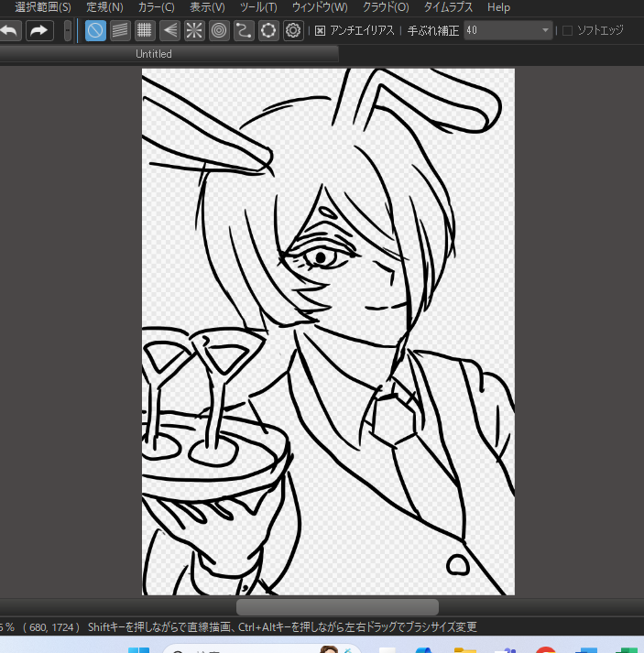Enable the parallel lines snap guide
Screen dimensions: 644x653
pyautogui.click(x=120, y=30)
